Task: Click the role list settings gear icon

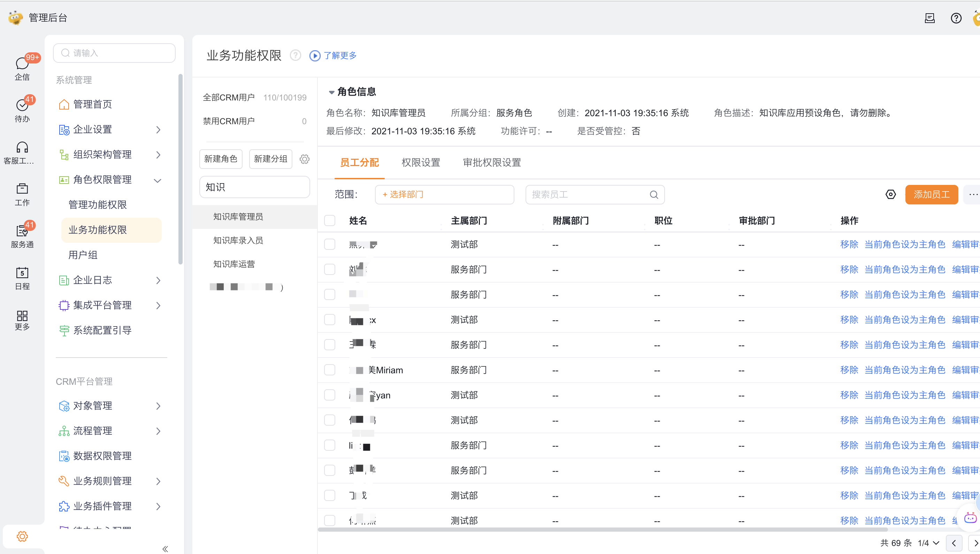Action: point(304,159)
